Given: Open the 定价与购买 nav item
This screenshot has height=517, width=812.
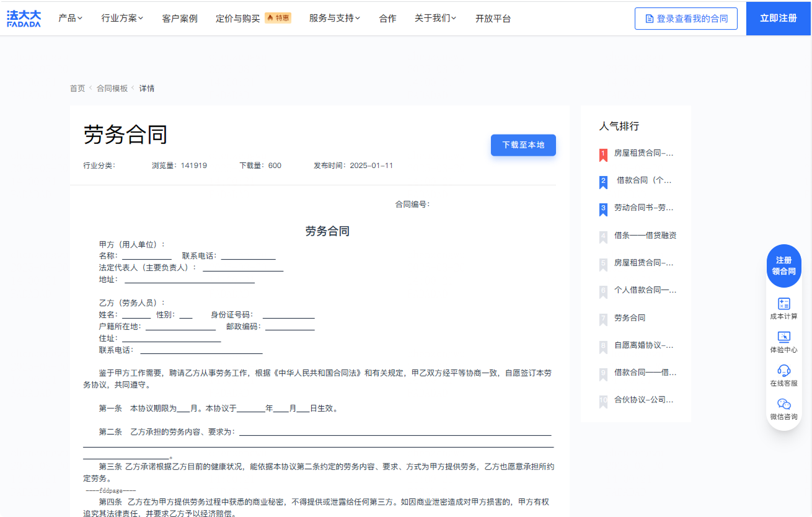Looking at the screenshot, I should coord(238,19).
